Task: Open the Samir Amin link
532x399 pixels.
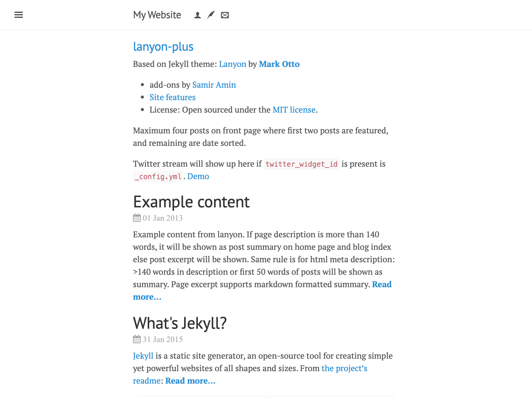Action: [214, 85]
